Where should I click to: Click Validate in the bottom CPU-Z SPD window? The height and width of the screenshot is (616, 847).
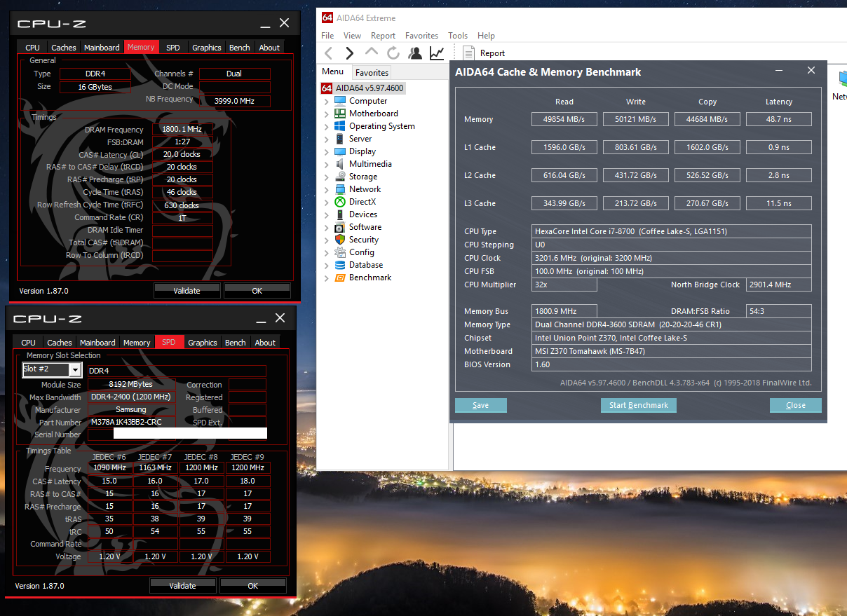tap(182, 586)
